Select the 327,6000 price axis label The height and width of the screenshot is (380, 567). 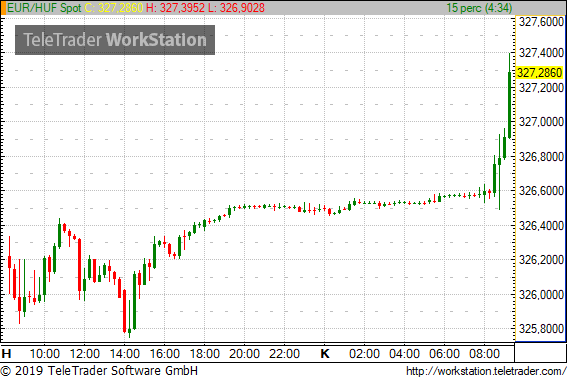point(541,22)
